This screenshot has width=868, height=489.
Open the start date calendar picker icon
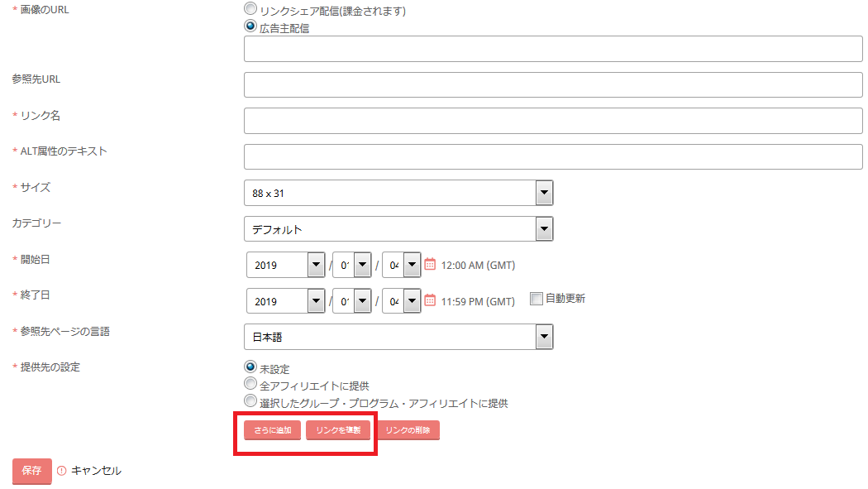point(430,265)
